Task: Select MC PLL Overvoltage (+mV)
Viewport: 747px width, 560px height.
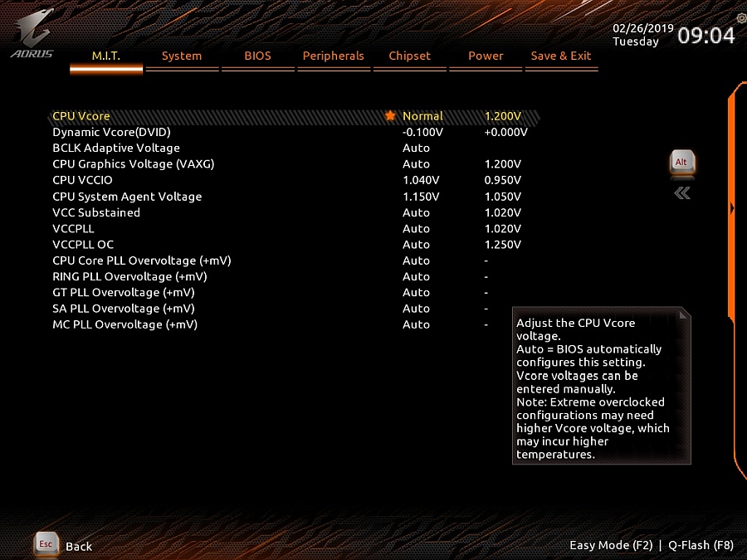Action: click(x=124, y=324)
